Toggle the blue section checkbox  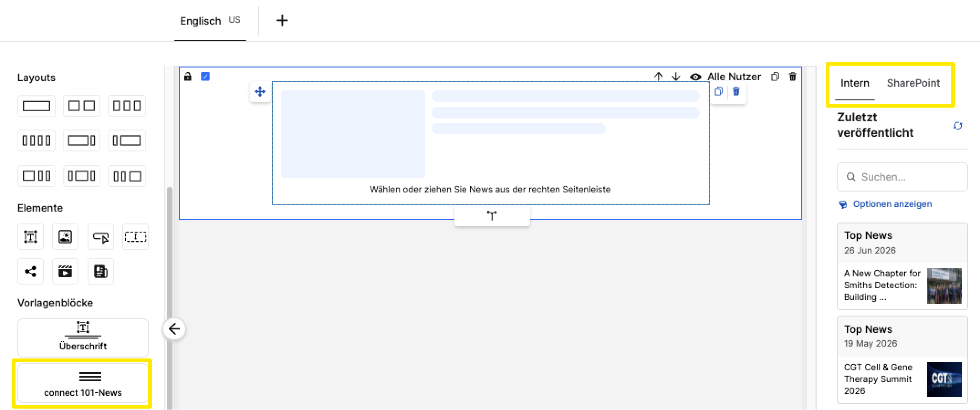(205, 77)
